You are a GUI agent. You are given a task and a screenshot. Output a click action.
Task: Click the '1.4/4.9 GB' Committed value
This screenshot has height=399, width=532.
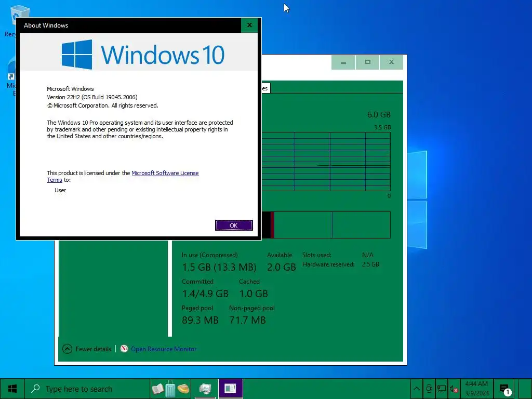tap(205, 294)
